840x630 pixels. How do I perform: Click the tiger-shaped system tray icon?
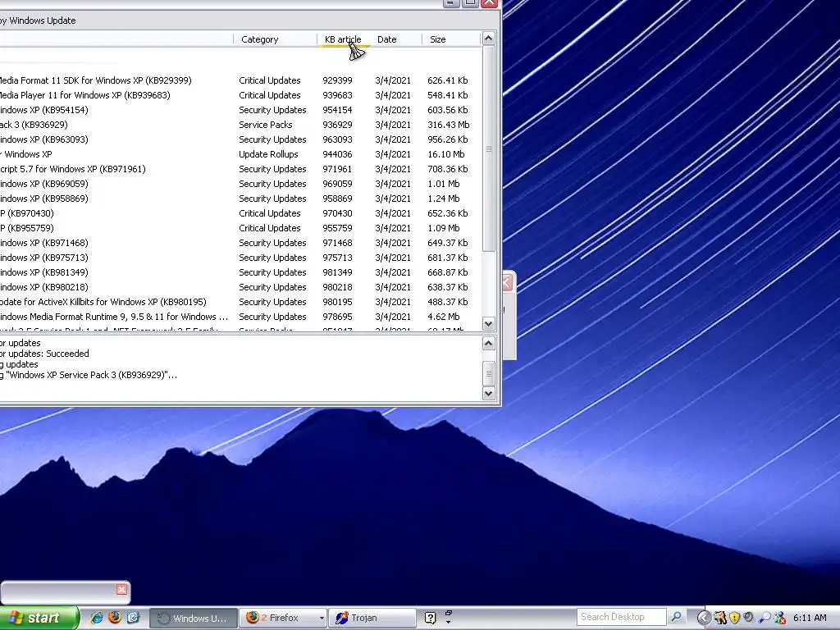[720, 618]
